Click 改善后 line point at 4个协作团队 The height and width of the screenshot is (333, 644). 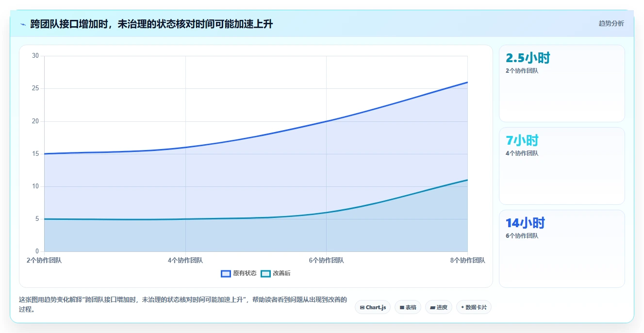coord(185,219)
